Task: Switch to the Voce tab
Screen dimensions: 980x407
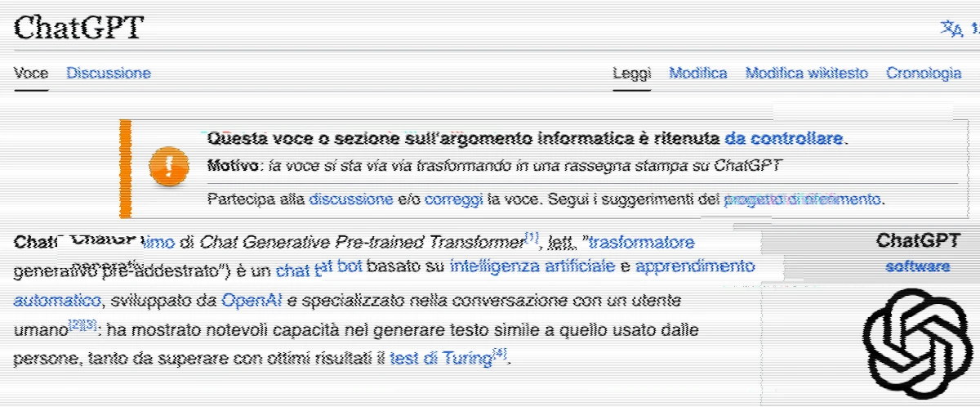Action: point(31,74)
